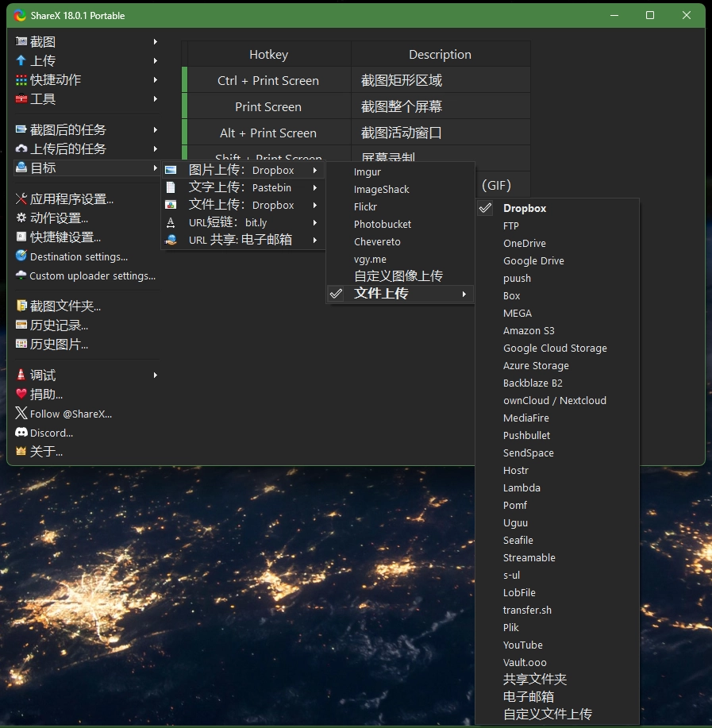Click the 工具 toolbox icon

[21, 99]
